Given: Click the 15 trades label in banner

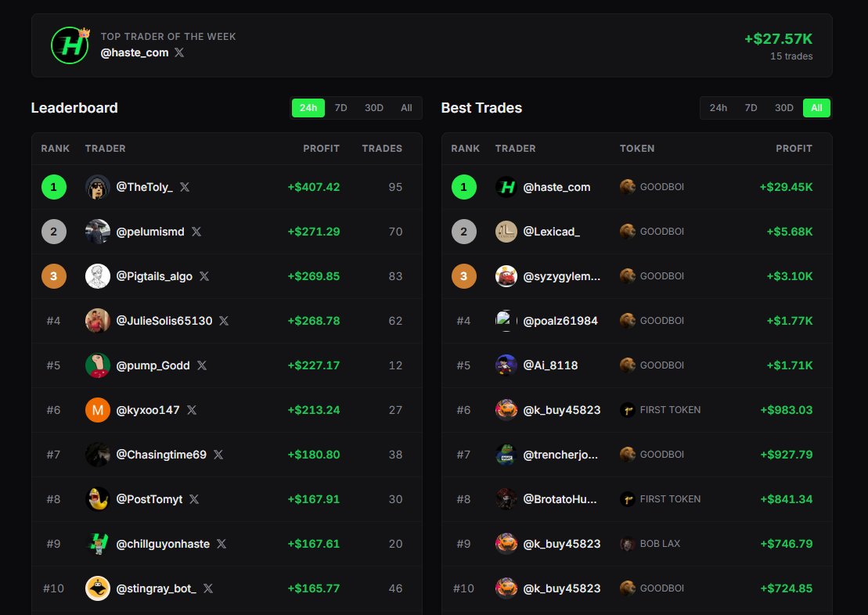Looking at the screenshot, I should pyautogui.click(x=791, y=56).
